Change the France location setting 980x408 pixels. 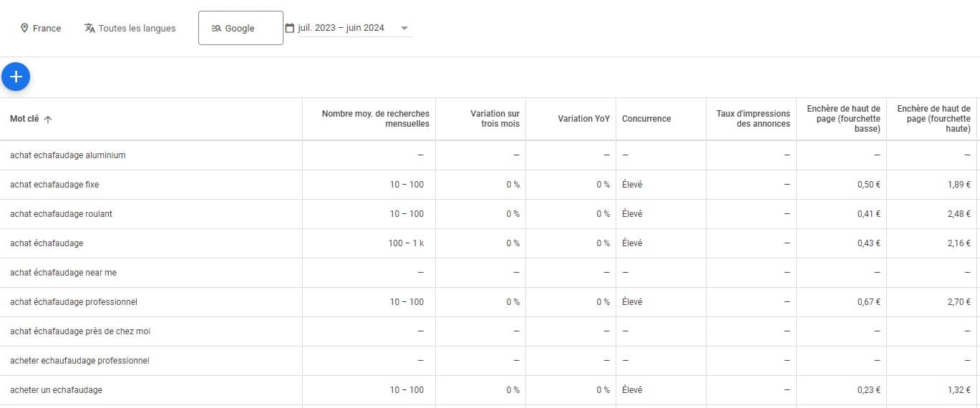coord(41,29)
